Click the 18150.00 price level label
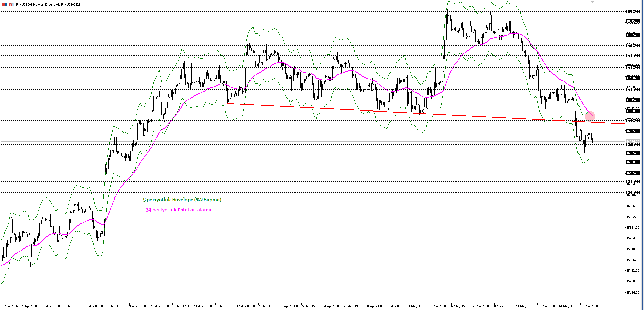 [x=633, y=12]
